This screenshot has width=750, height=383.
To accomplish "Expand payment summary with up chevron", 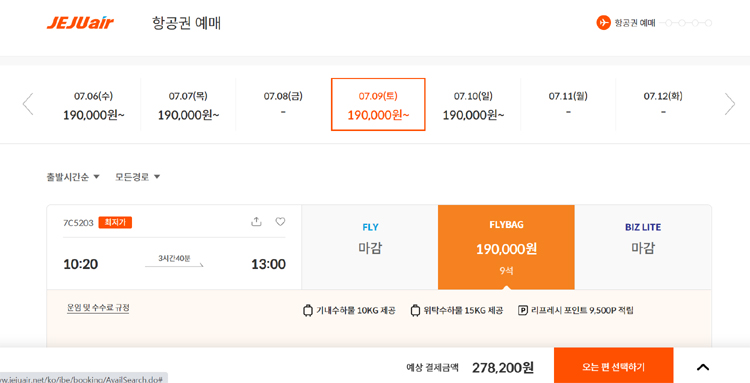I will [x=703, y=367].
